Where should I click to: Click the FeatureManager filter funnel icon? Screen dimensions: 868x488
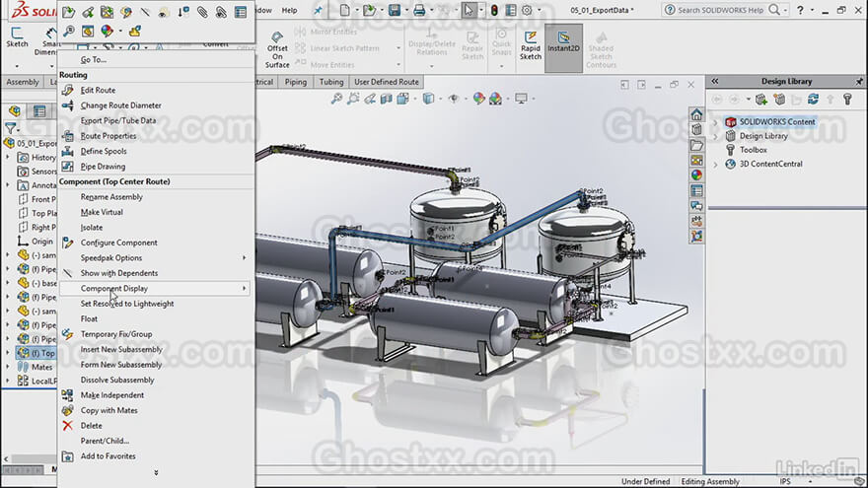10,128
